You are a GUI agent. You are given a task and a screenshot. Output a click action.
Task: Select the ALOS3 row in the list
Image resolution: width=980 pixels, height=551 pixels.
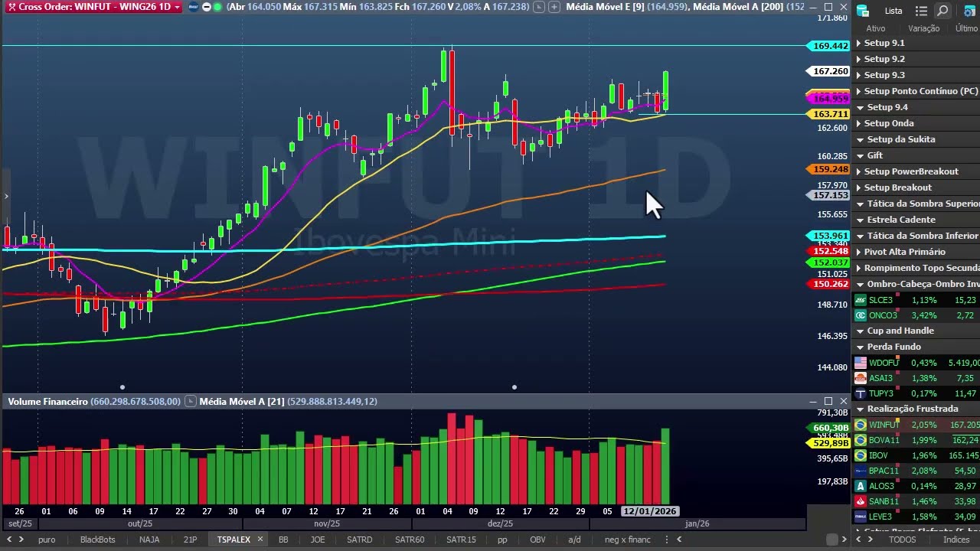tap(916, 487)
